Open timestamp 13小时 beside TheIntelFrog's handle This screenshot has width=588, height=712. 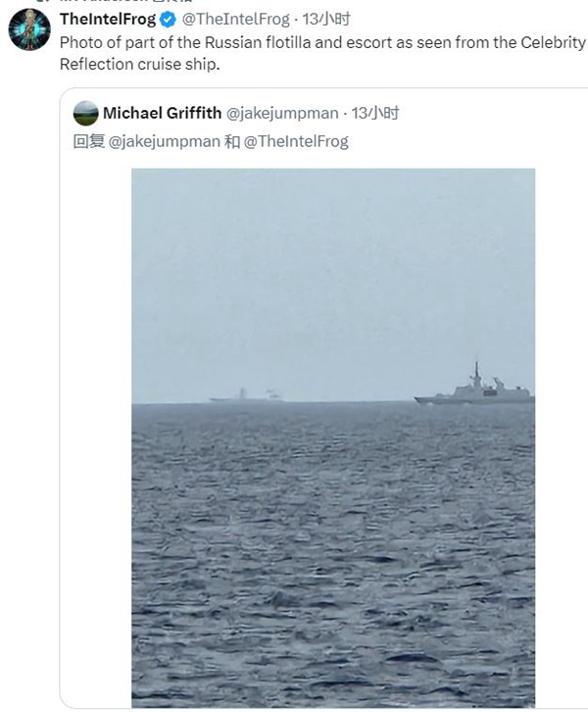(x=327, y=20)
